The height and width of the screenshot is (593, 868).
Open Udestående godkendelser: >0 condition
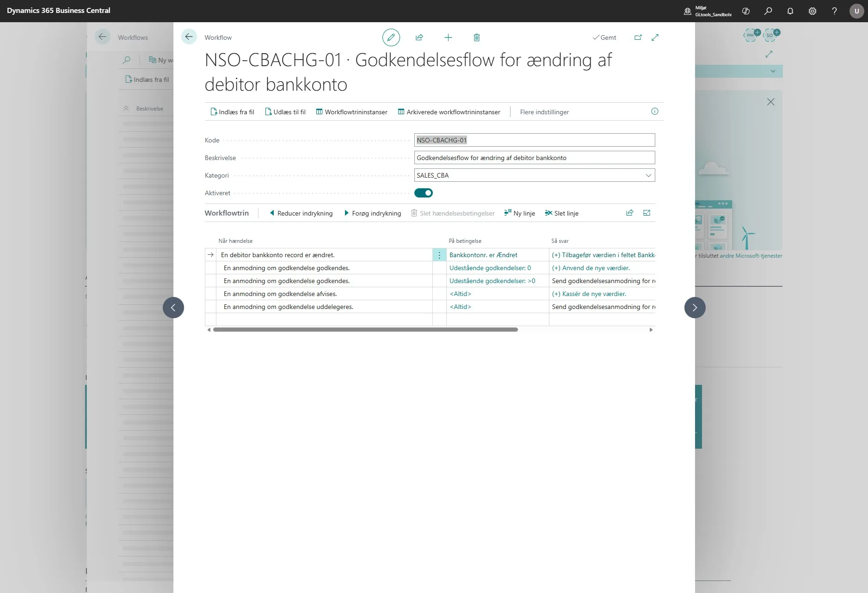pyautogui.click(x=492, y=281)
